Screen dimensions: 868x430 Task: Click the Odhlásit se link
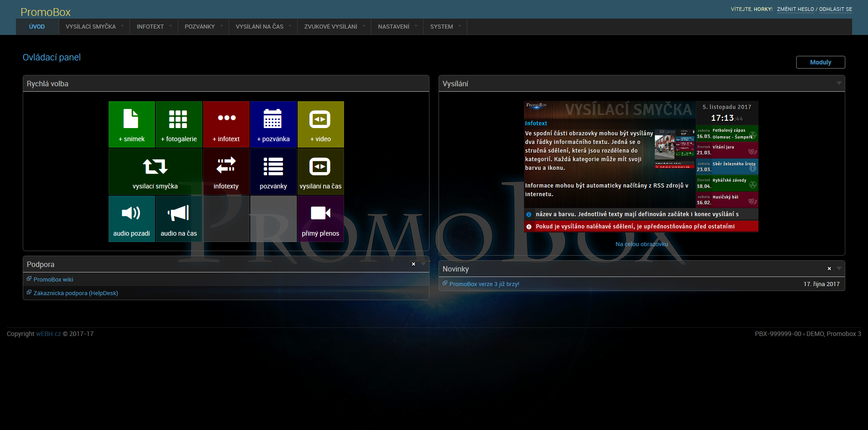click(x=835, y=9)
